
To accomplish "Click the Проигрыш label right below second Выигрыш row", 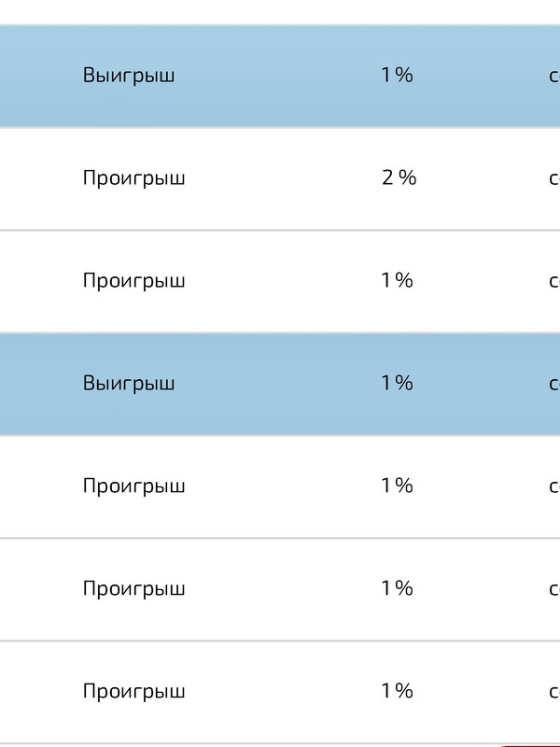I will click(x=133, y=486).
